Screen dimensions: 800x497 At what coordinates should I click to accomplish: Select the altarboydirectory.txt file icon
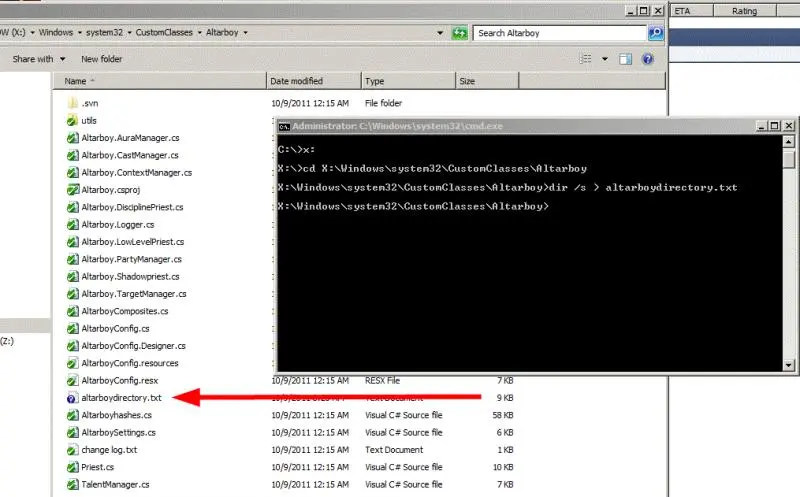click(x=72, y=398)
